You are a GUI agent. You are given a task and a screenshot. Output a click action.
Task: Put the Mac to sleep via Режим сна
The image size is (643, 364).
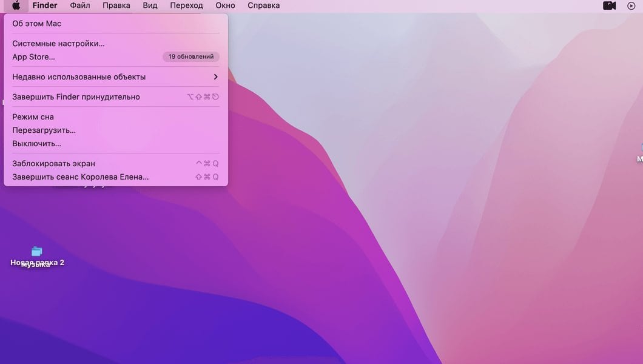point(33,117)
